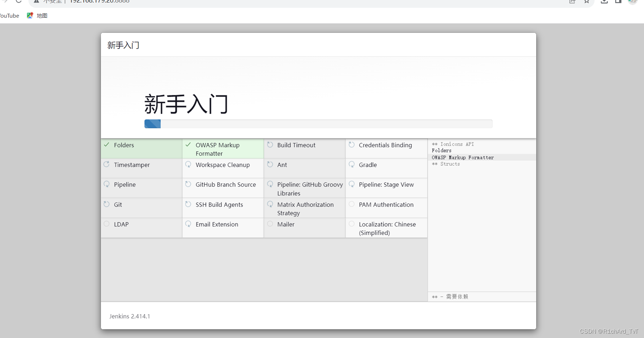Select the Build Timeout plugin label

click(296, 145)
